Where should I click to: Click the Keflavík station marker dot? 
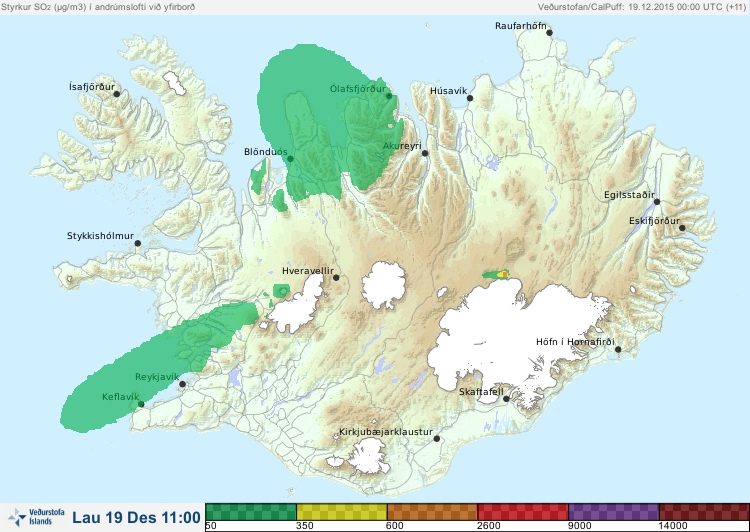click(x=141, y=404)
